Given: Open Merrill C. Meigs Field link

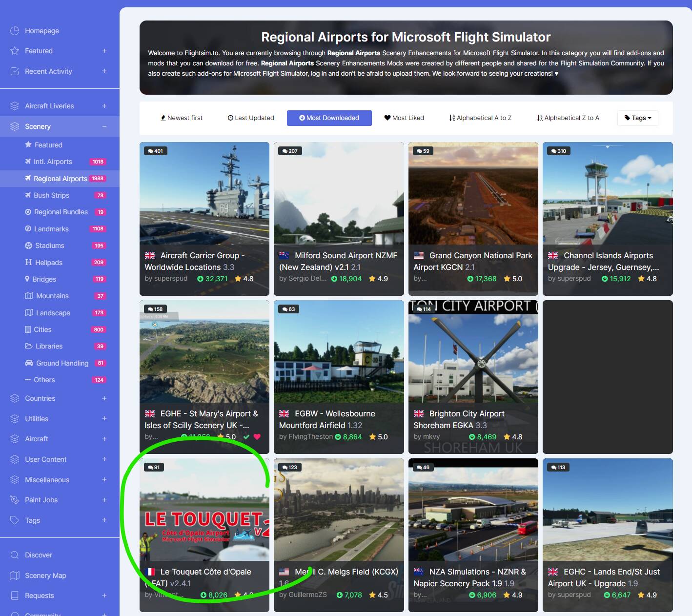Looking at the screenshot, I should point(339,577).
